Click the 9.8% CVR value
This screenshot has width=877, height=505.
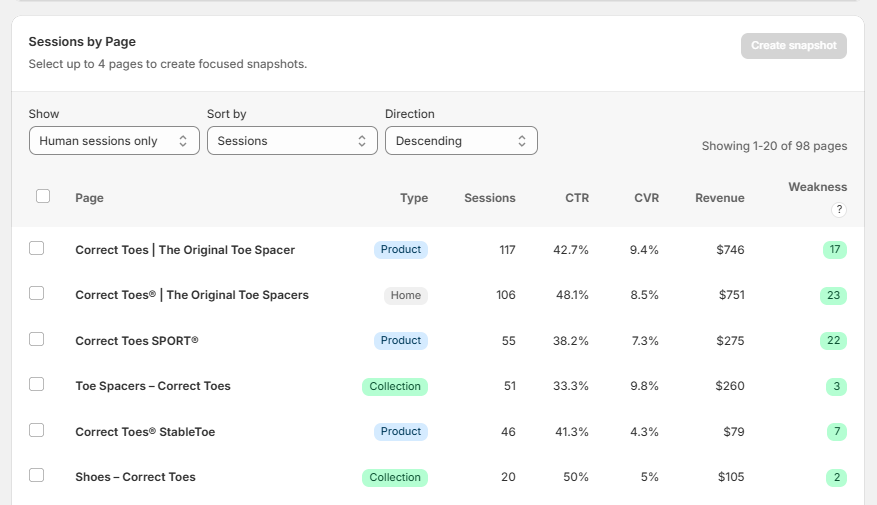coord(644,386)
